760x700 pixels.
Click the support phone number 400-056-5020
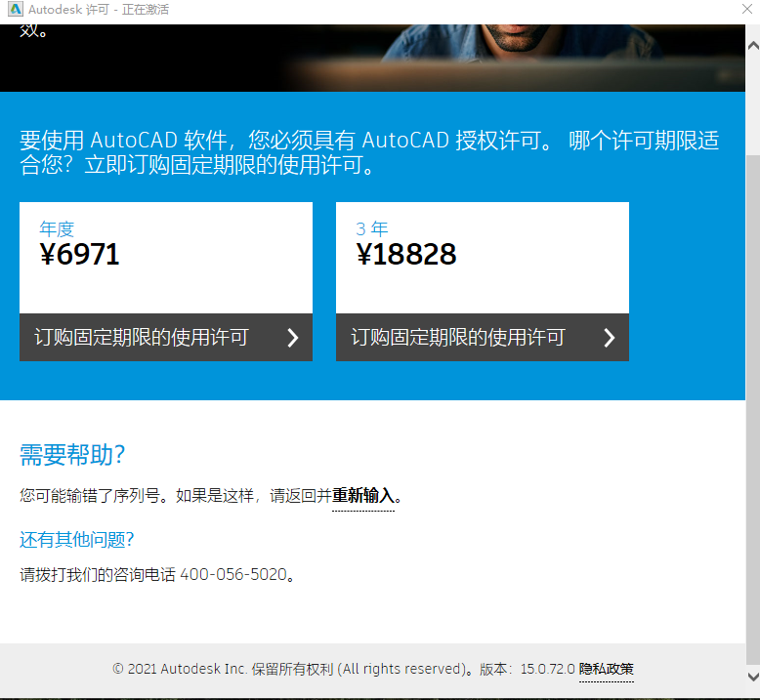[x=233, y=574]
